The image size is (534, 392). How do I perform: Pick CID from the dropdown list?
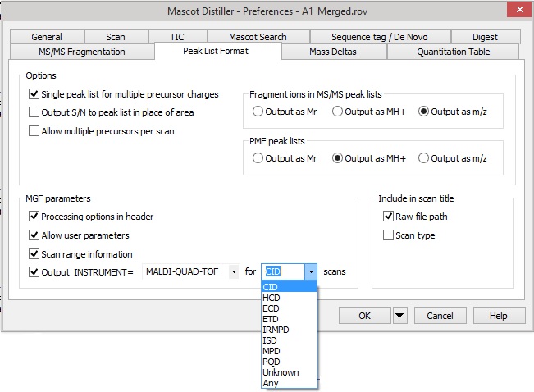click(289, 287)
